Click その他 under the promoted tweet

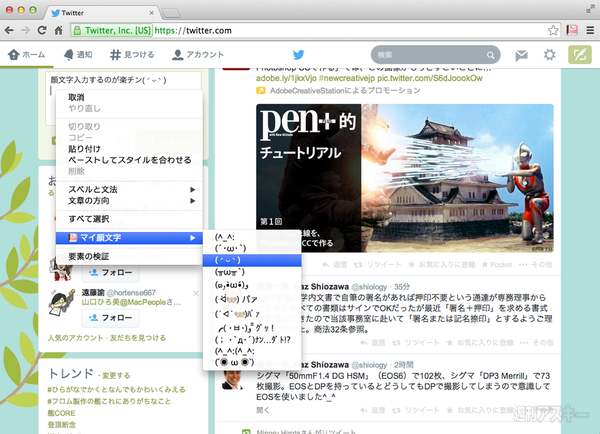pyautogui.click(x=536, y=264)
